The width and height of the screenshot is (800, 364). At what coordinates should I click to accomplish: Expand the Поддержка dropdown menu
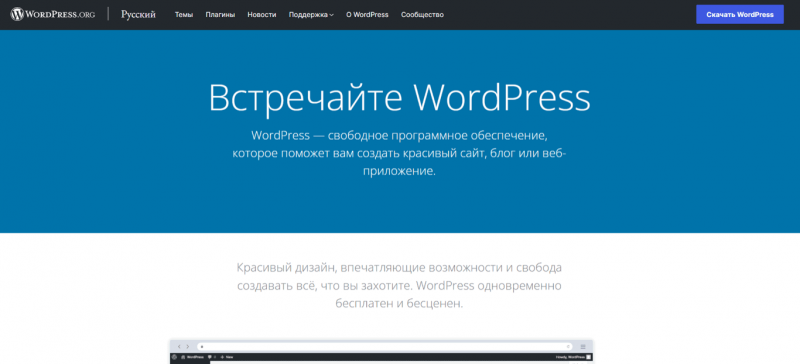[x=311, y=15]
